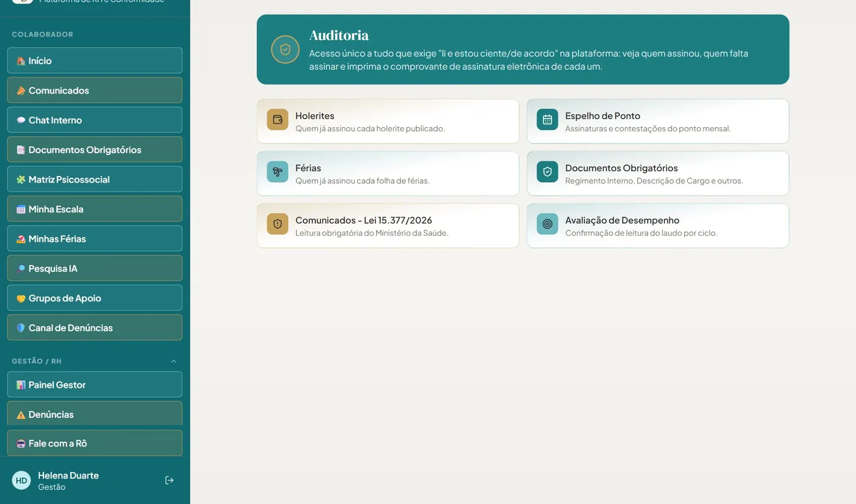856x504 pixels.
Task: Click the logout icon next to Helena Duarte
Action: click(169, 481)
